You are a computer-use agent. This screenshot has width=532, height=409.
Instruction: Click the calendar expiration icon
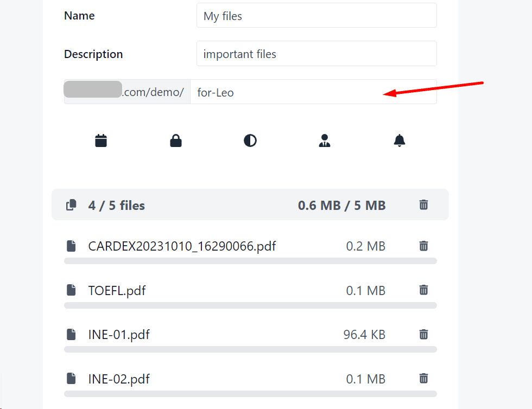[101, 141]
